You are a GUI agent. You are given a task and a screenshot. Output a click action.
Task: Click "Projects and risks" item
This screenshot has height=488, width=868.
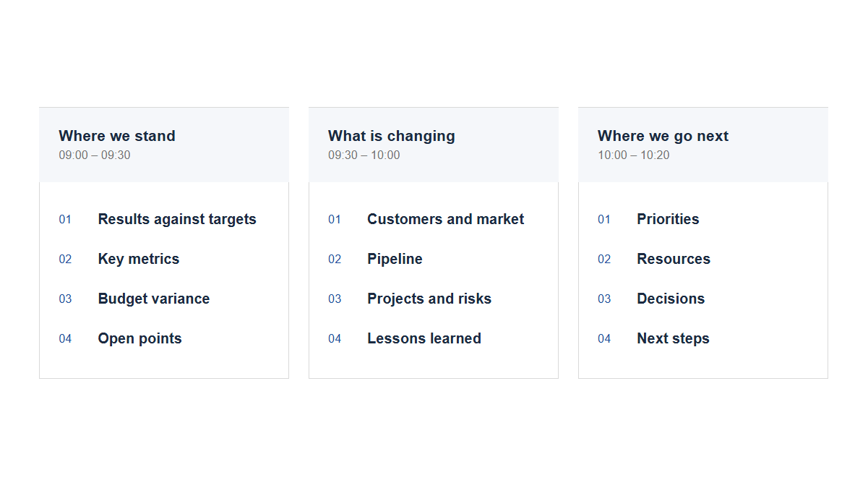[429, 299]
